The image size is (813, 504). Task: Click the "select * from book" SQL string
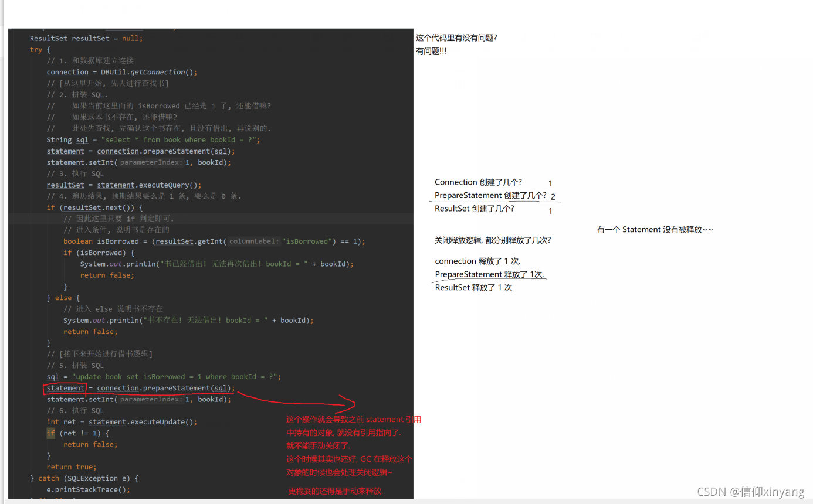coord(178,139)
